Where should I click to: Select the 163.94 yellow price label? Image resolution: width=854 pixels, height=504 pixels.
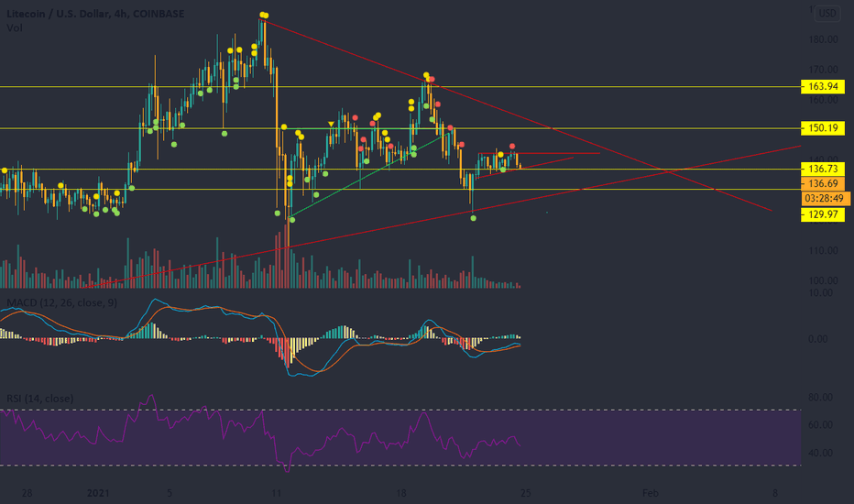823,86
